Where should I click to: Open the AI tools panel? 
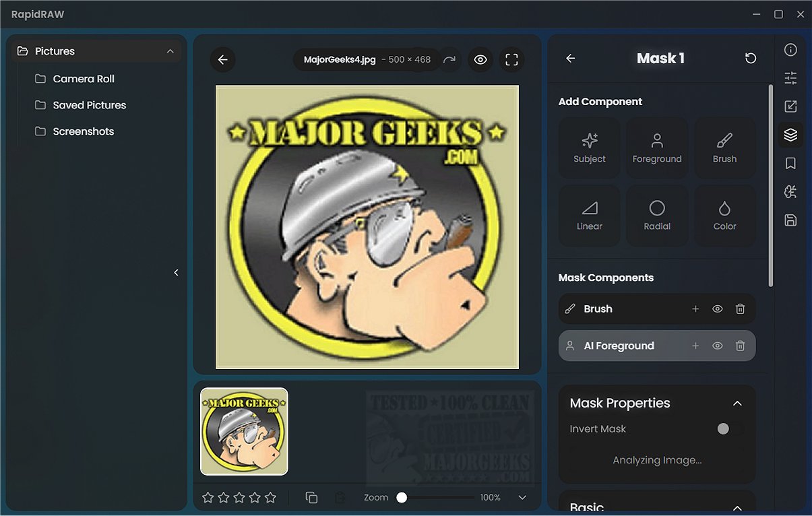coord(790,192)
